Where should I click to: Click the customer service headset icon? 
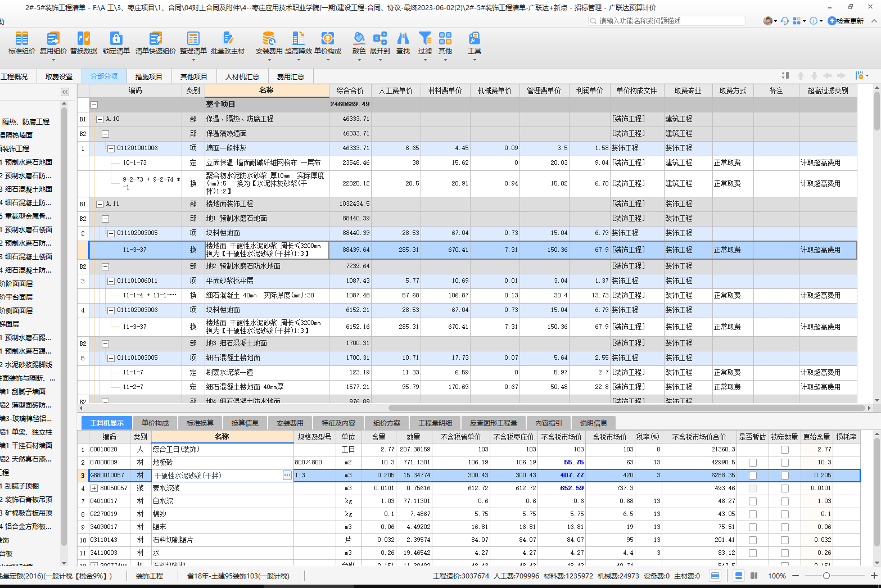[x=785, y=21]
